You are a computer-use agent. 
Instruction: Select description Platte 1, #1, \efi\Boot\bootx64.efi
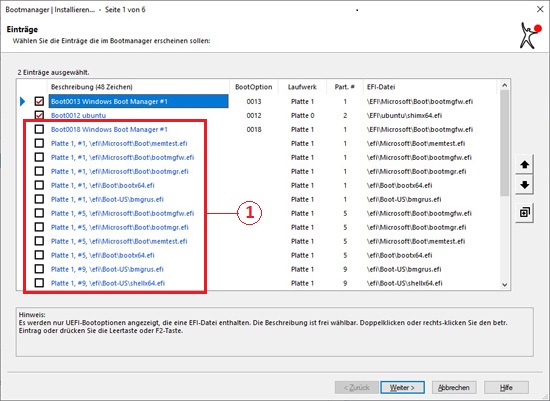[103, 185]
